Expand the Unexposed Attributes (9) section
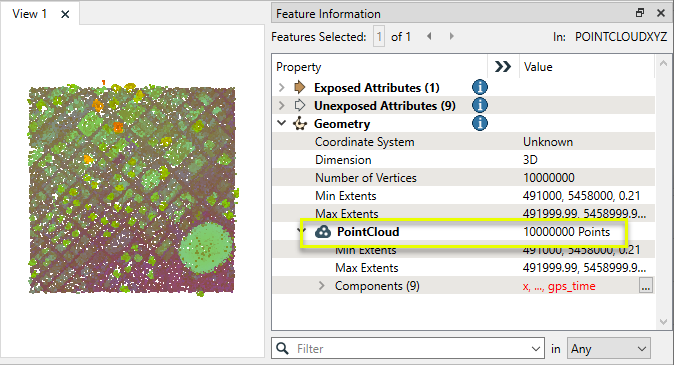Image resolution: width=674 pixels, height=365 pixels. click(x=282, y=106)
